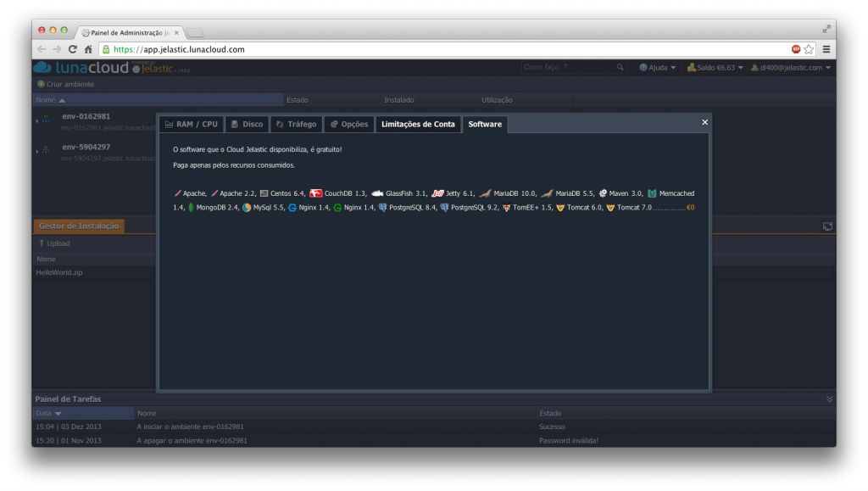Collapse the Painel de Tarefas panel
The image size is (868, 491).
pos(829,399)
